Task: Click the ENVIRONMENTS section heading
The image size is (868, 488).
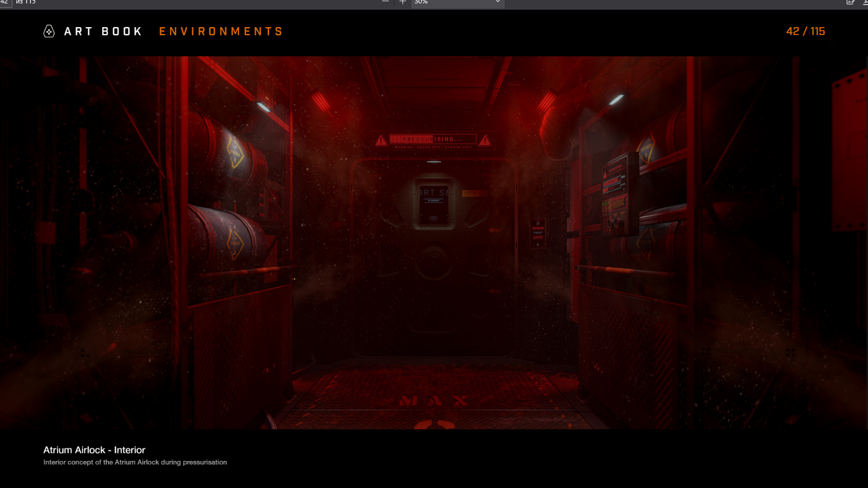Action: (220, 32)
